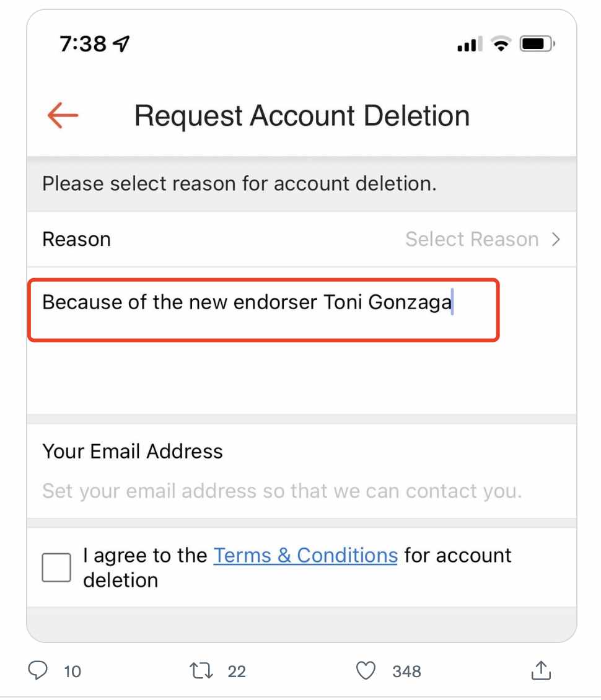Image resolution: width=601 pixels, height=700 pixels.
Task: Open the tweet reply icon
Action: [38, 670]
